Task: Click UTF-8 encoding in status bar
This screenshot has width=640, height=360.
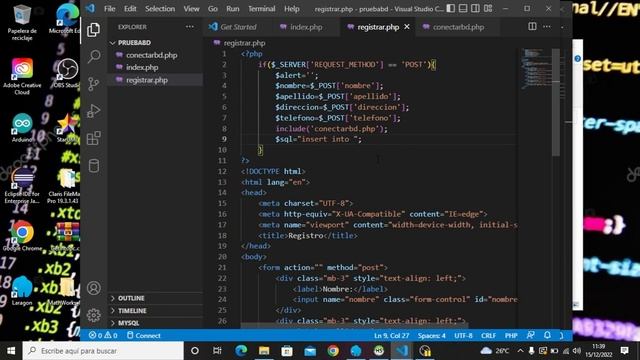Action: tap(463, 336)
